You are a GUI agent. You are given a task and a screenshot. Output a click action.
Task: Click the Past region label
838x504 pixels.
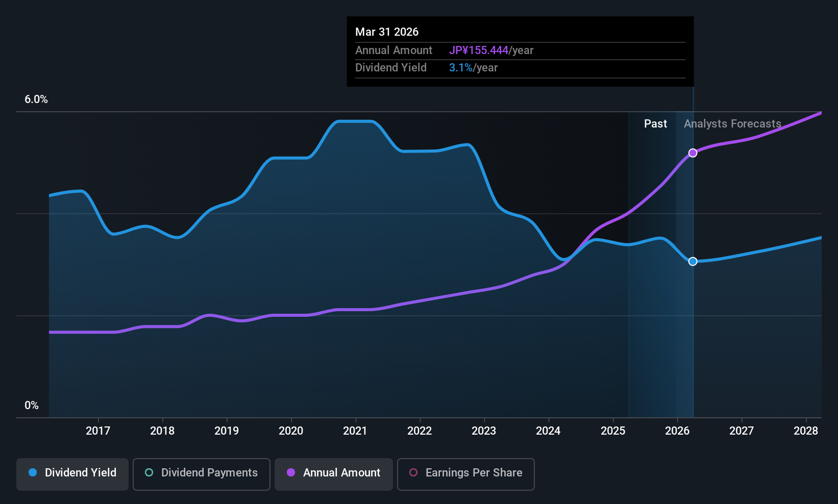click(655, 124)
